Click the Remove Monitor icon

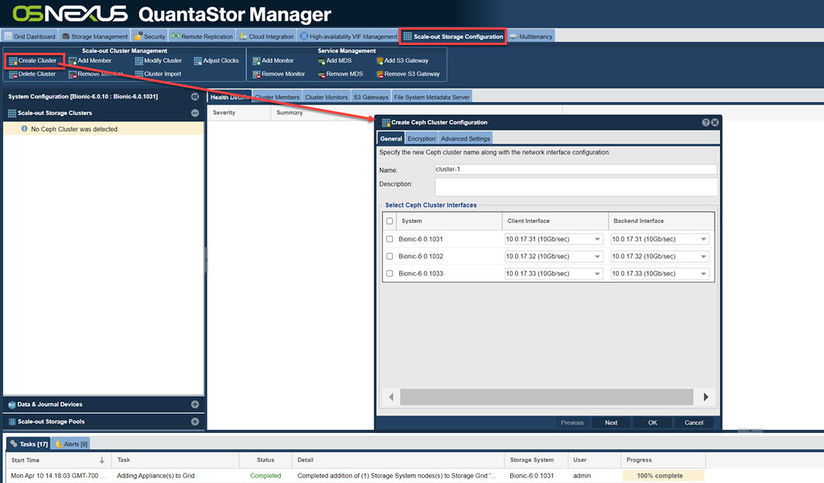256,74
